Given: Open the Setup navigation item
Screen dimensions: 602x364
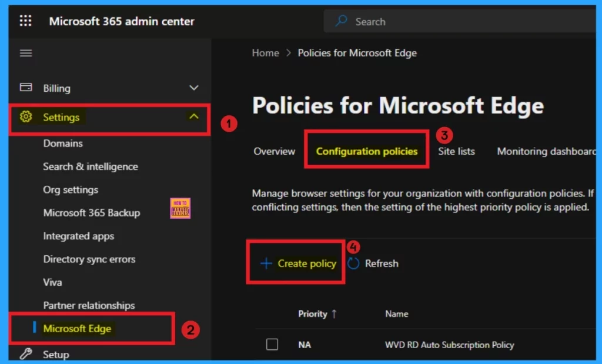Looking at the screenshot, I should (x=56, y=355).
